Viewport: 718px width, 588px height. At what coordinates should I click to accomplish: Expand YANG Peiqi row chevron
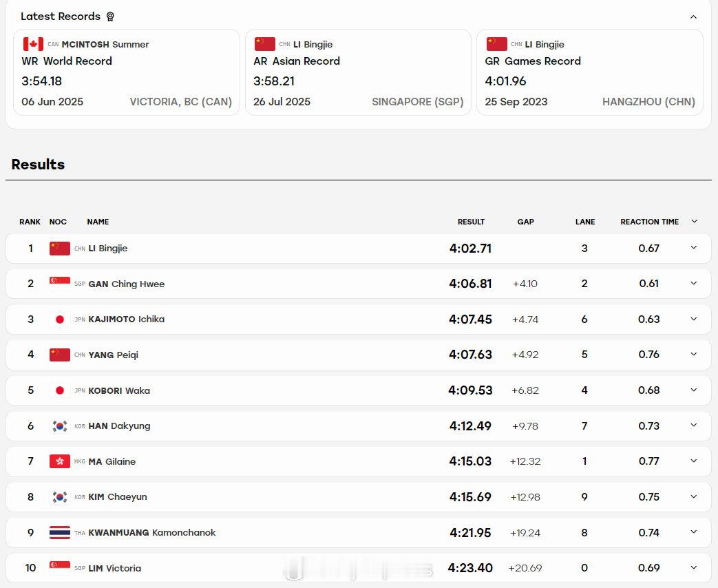[694, 354]
